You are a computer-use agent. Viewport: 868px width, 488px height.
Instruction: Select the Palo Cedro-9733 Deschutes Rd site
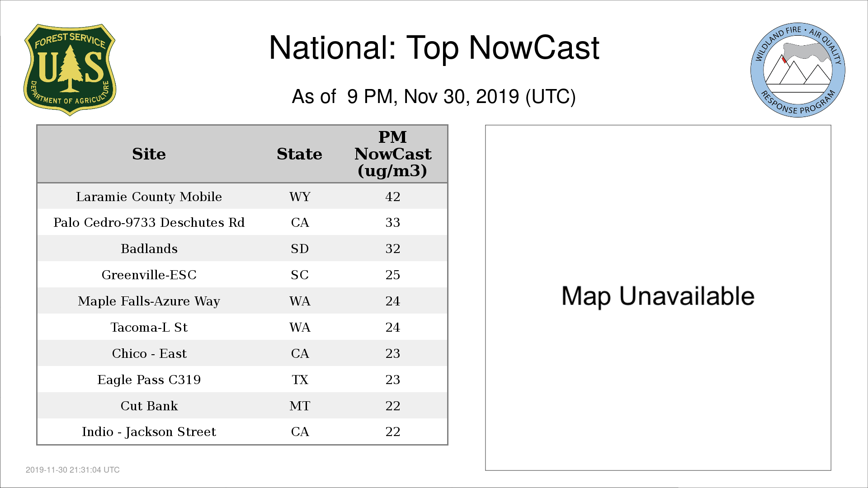click(x=149, y=223)
